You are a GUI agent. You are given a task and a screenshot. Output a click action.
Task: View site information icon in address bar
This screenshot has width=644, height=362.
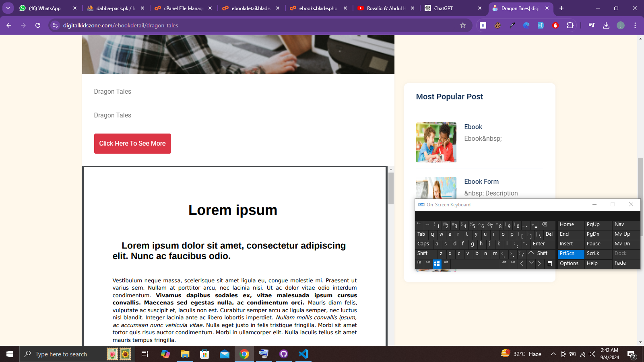pos(55,25)
